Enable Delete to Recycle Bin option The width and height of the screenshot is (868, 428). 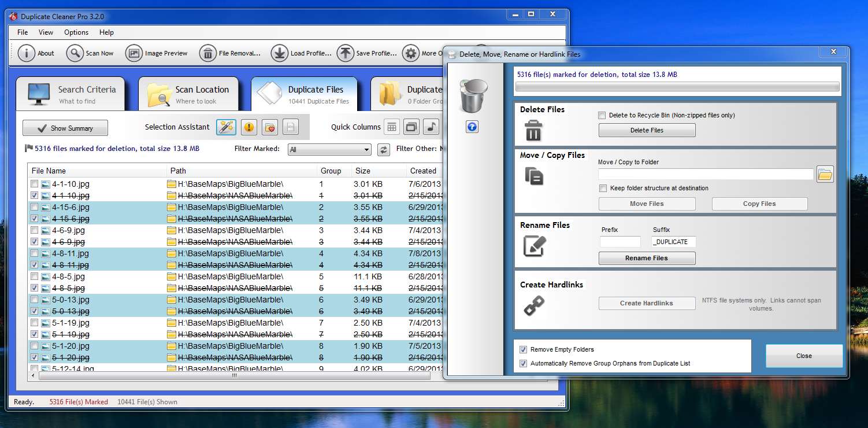pos(603,115)
